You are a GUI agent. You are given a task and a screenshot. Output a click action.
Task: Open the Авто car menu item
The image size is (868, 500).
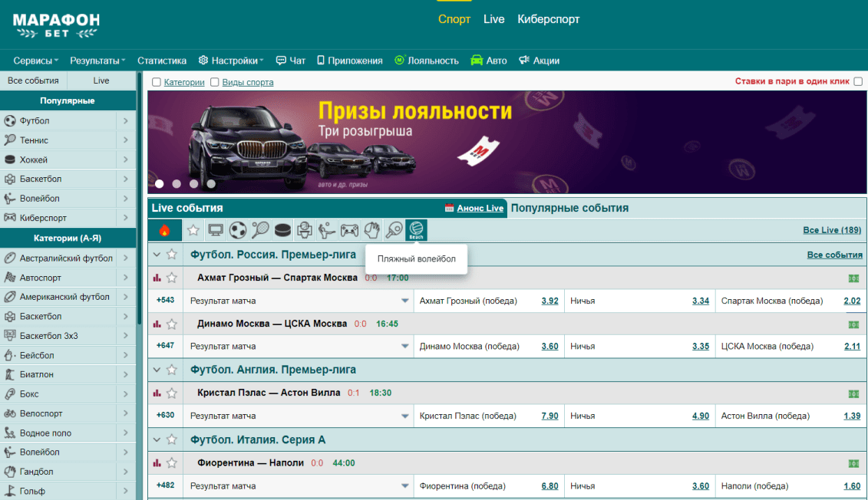coord(488,61)
